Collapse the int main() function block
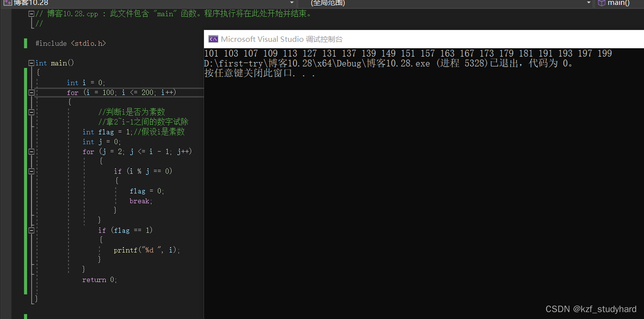 (x=31, y=63)
